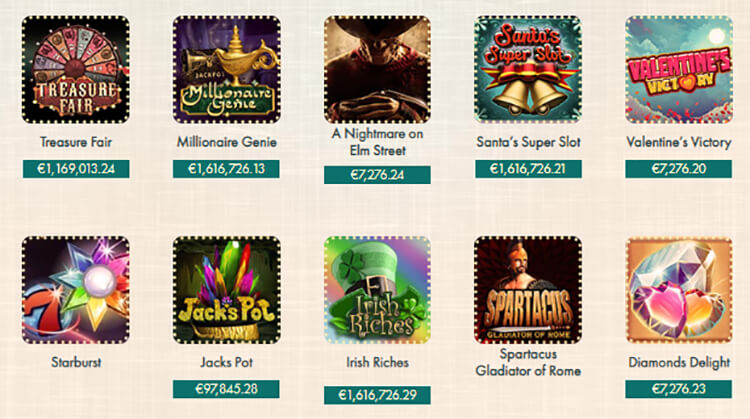The height and width of the screenshot is (419, 750).
Task: Select the Irish Riches green hat icon
Action: click(x=377, y=290)
